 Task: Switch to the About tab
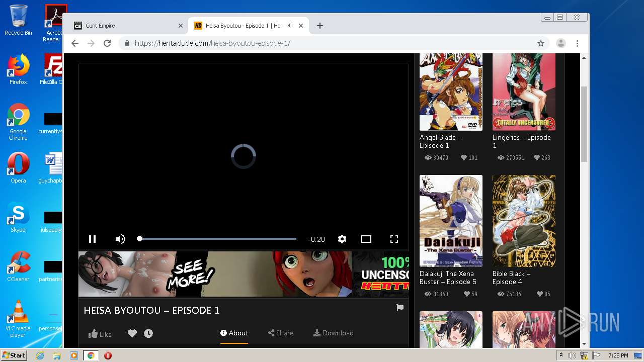(234, 333)
